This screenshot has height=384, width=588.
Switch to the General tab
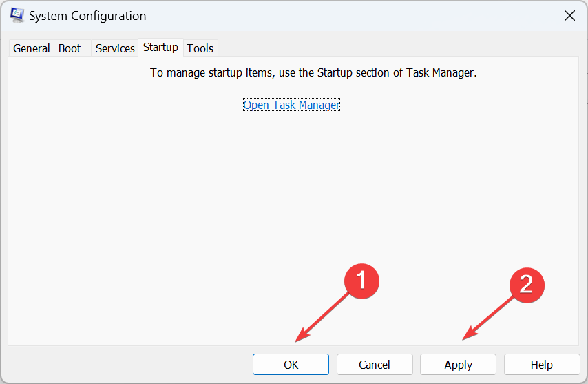(x=32, y=48)
